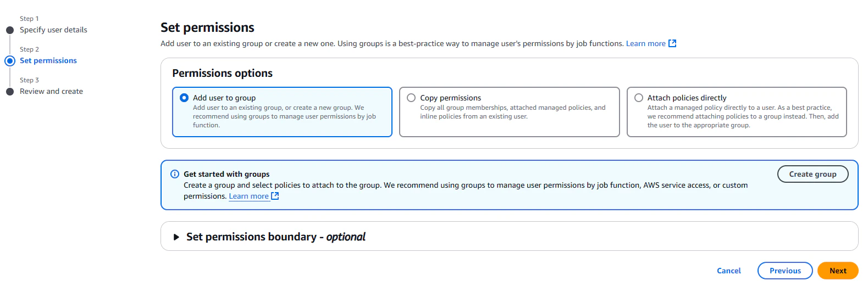This screenshot has width=868, height=292.
Task: Click the external link icon in the groups info box
Action: tap(275, 196)
